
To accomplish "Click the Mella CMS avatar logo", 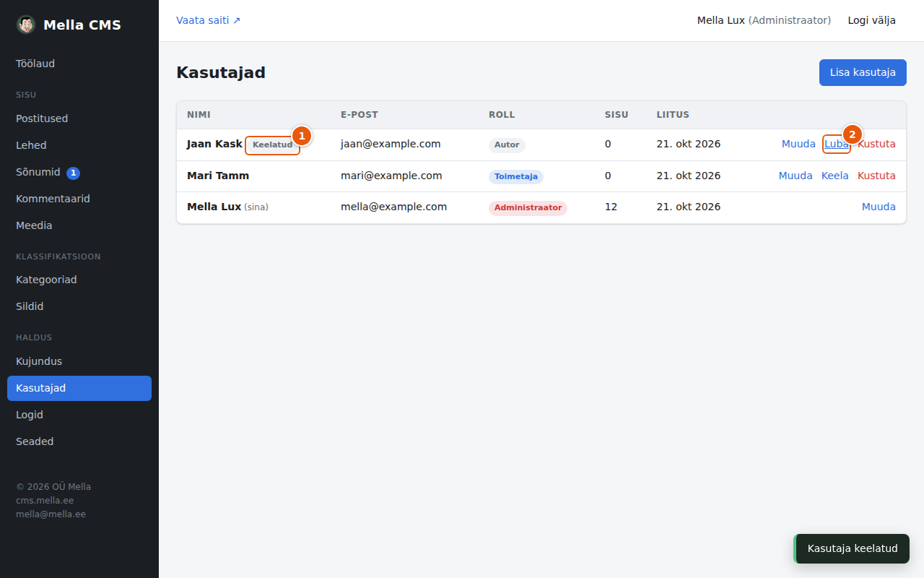I will pos(26,25).
